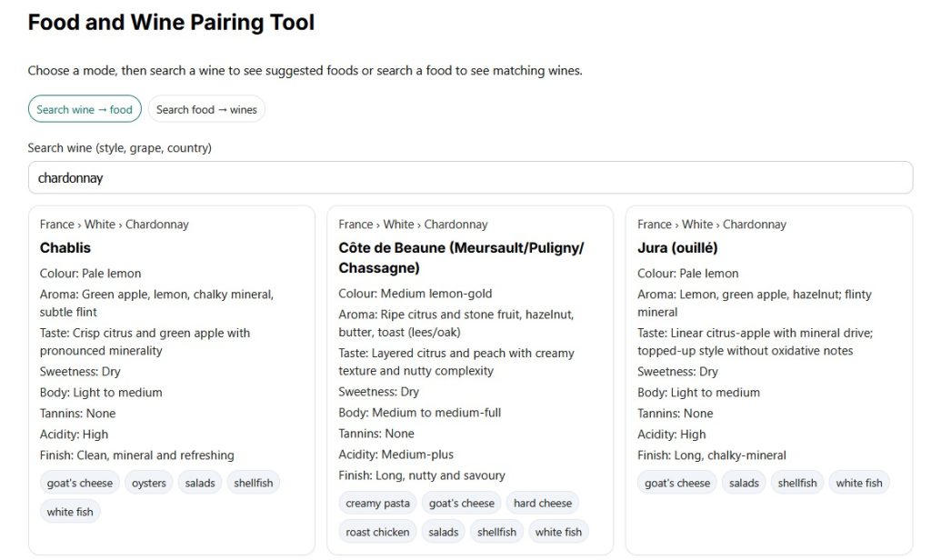Select 'goat's cheese' tag under Chablis
This screenshot has width=931, height=560.
80,483
